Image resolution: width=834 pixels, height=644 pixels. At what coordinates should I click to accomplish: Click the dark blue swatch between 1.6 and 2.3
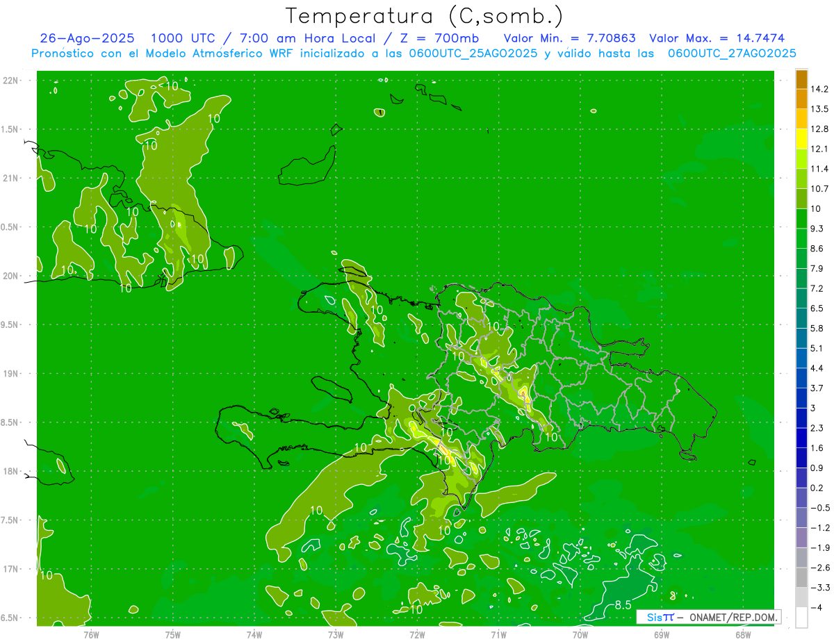coord(801,438)
